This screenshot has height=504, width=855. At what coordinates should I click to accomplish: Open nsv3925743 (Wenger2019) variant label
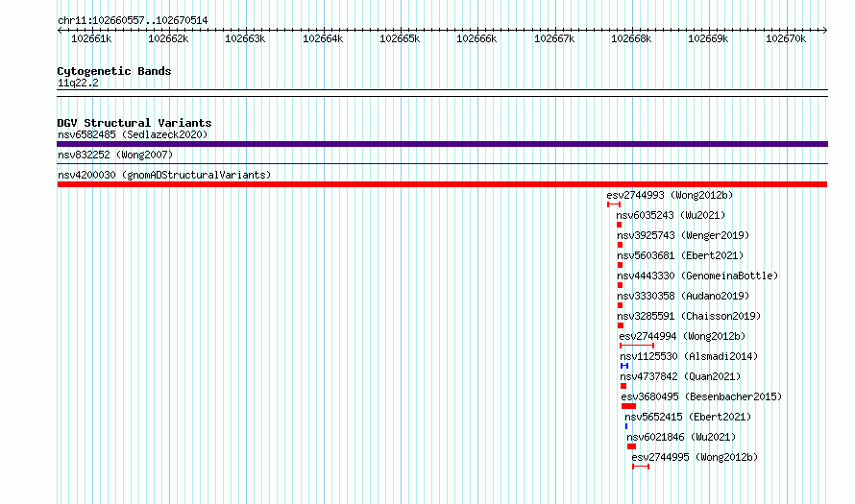point(683,235)
